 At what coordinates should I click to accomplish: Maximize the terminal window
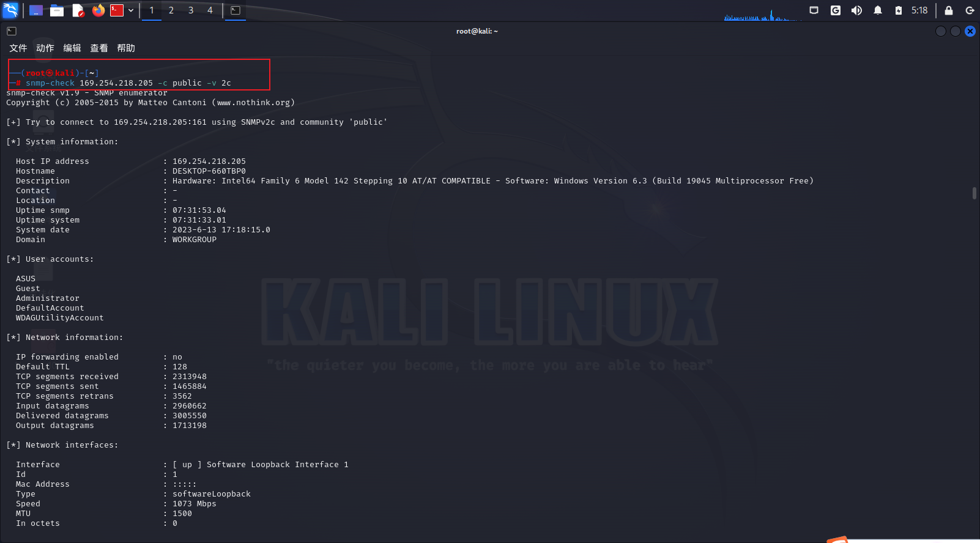(956, 31)
